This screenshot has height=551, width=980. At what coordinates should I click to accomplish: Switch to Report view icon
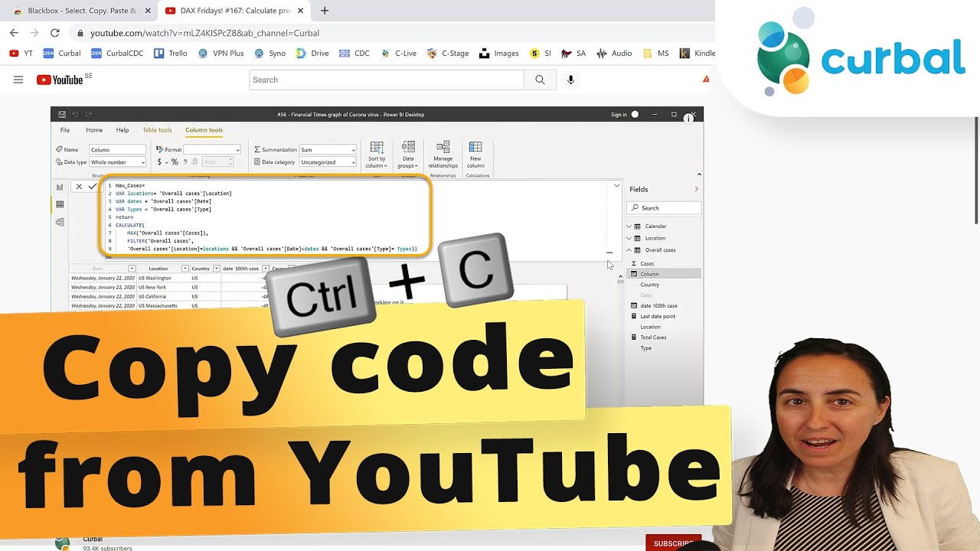[x=60, y=187]
